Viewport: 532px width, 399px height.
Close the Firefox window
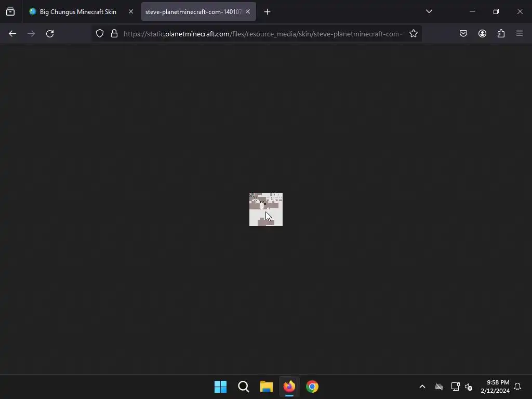pos(520,11)
